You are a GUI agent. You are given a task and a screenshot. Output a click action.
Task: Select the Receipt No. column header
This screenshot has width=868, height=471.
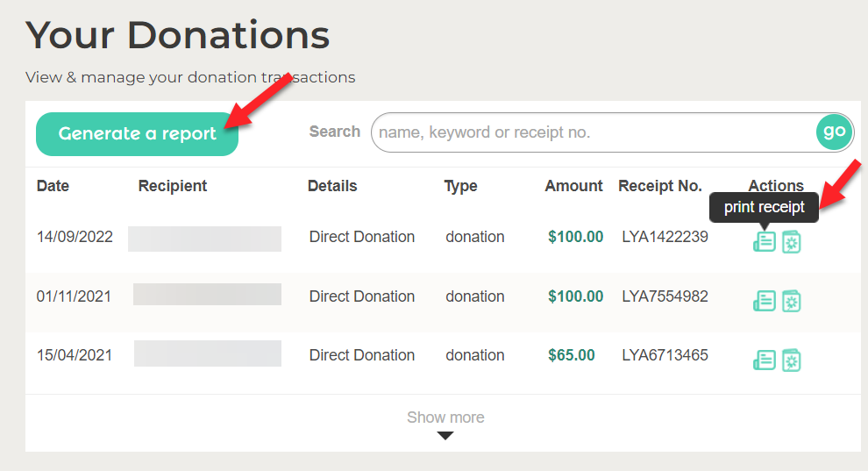pos(660,186)
